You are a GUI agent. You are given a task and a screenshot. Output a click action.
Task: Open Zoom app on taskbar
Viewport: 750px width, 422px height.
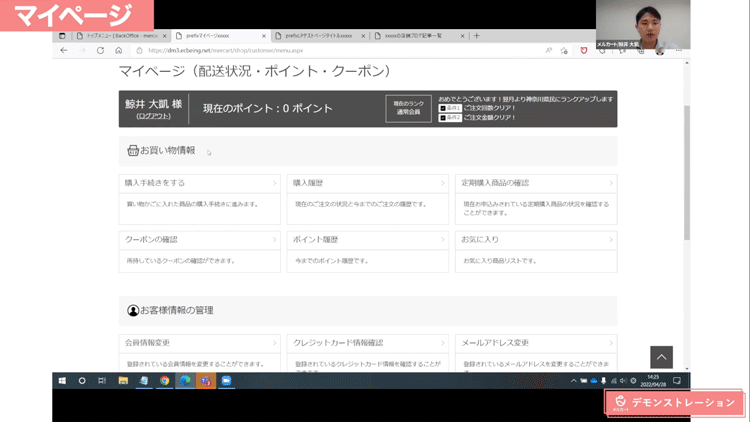click(x=226, y=381)
